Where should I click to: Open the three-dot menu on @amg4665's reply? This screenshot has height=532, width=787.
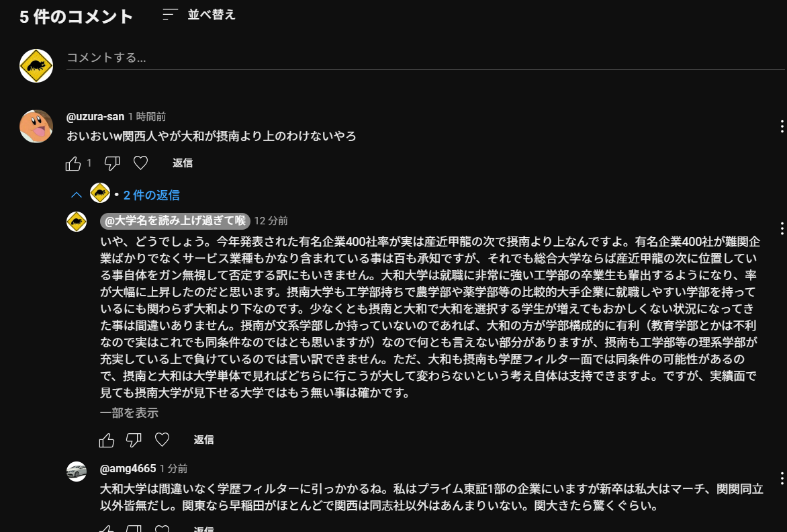click(782, 478)
